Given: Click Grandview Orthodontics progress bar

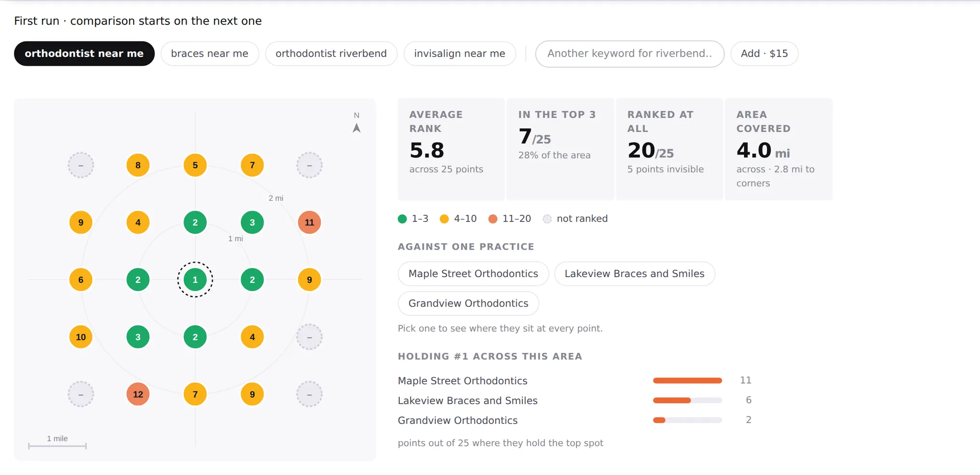Looking at the screenshot, I should pyautogui.click(x=687, y=420).
